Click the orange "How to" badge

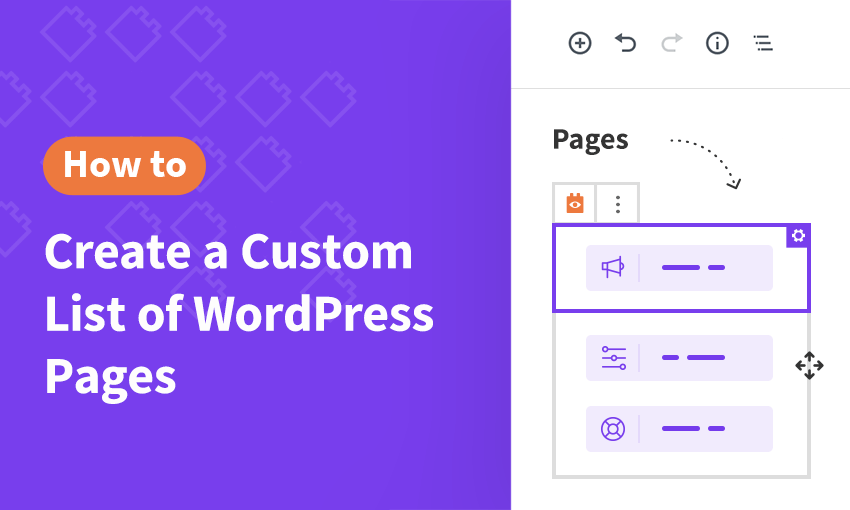click(124, 165)
